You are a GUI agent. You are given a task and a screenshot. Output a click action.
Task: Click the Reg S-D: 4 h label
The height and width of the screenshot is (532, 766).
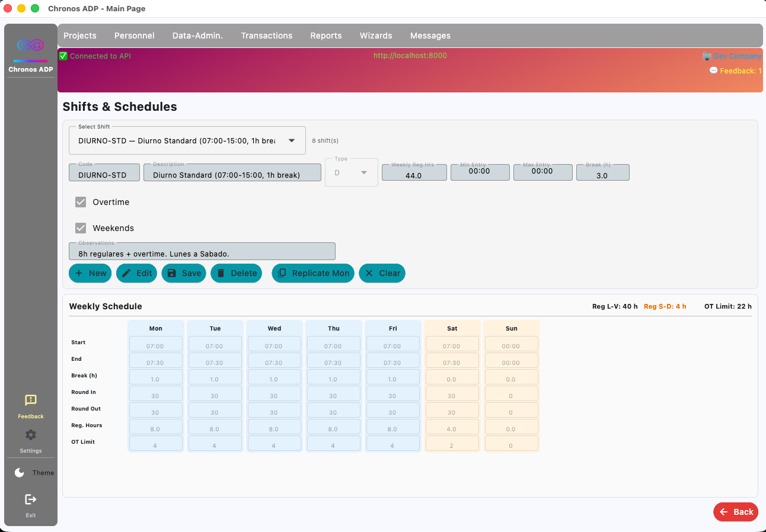tap(665, 306)
